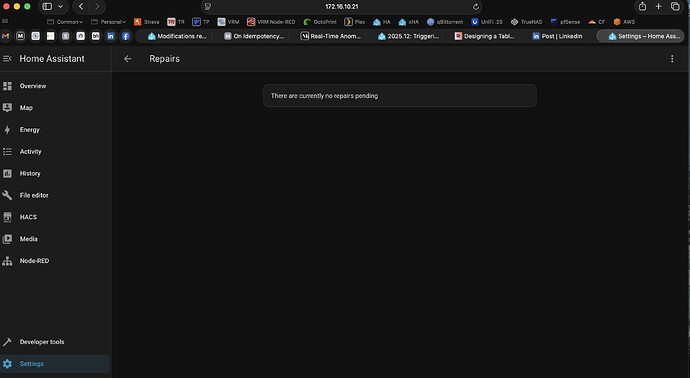Select the Settings – Home Ass... tab

(641, 36)
